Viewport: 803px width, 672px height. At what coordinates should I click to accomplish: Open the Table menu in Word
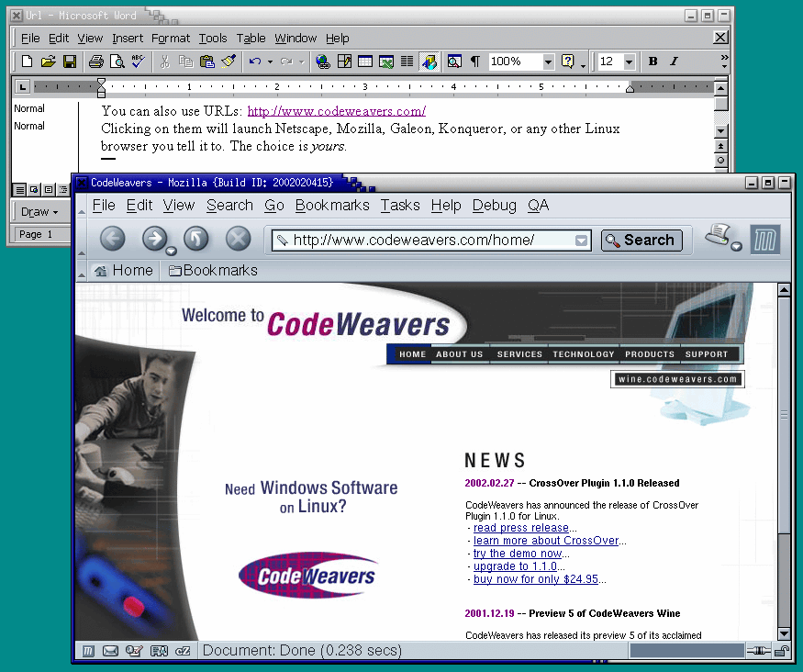pos(251,38)
